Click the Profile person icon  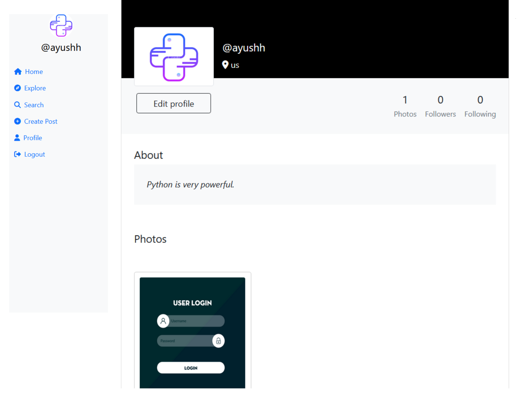click(17, 138)
